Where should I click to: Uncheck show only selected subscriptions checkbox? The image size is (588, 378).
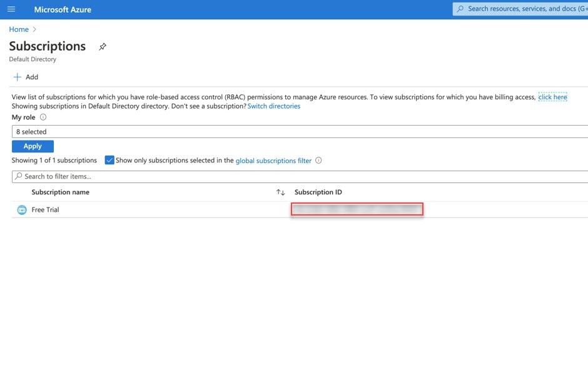(109, 161)
